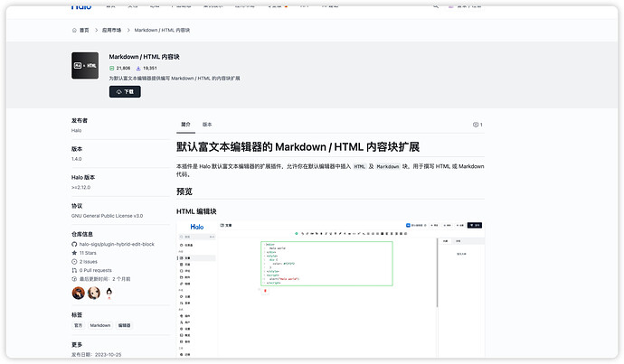Click the black Markdown + HTML plugin logo
624x364 pixels.
(85, 66)
